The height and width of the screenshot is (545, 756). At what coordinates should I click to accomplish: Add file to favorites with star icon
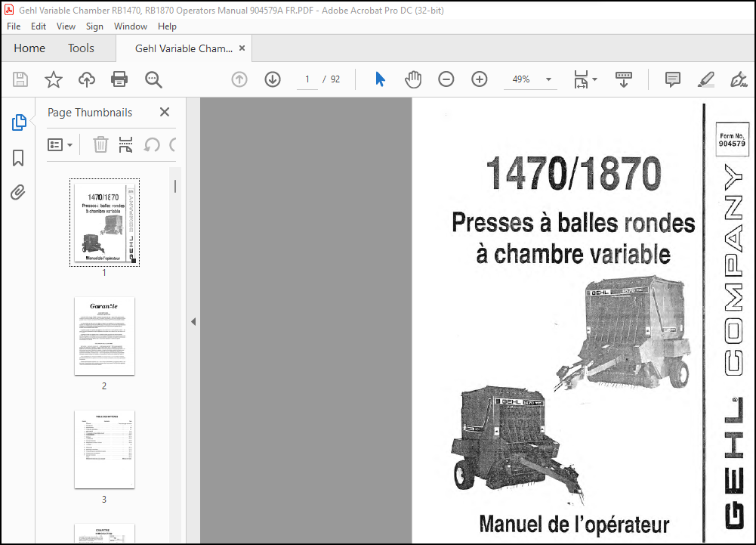click(54, 79)
